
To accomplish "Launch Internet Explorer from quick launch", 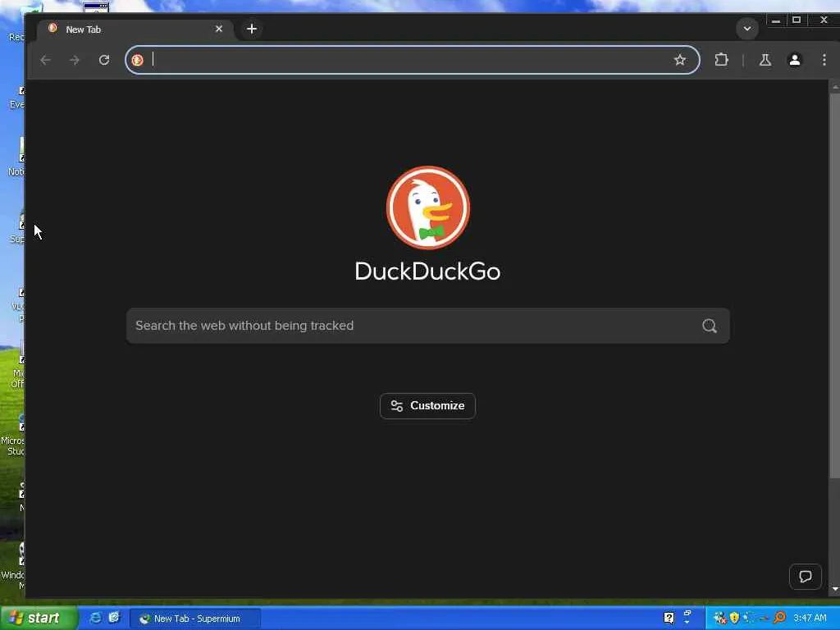I will 95,619.
